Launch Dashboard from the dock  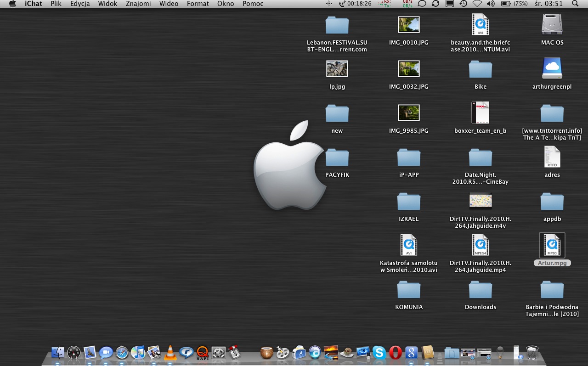pos(74,352)
